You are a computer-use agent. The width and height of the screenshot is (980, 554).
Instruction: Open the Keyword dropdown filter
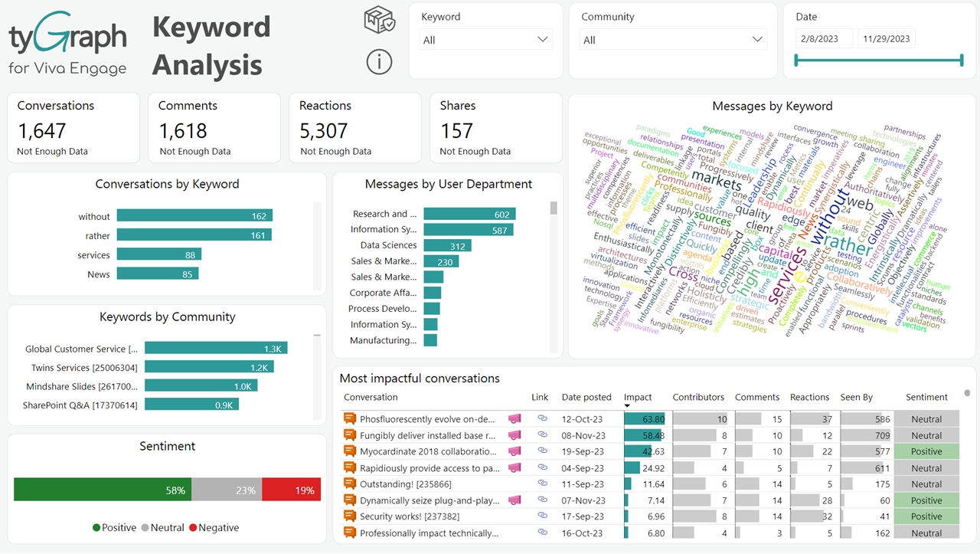[x=485, y=40]
